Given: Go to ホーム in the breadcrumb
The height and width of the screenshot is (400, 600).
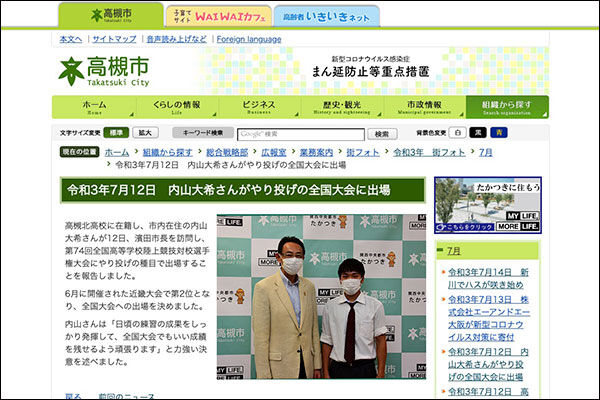Looking at the screenshot, I should [x=117, y=152].
